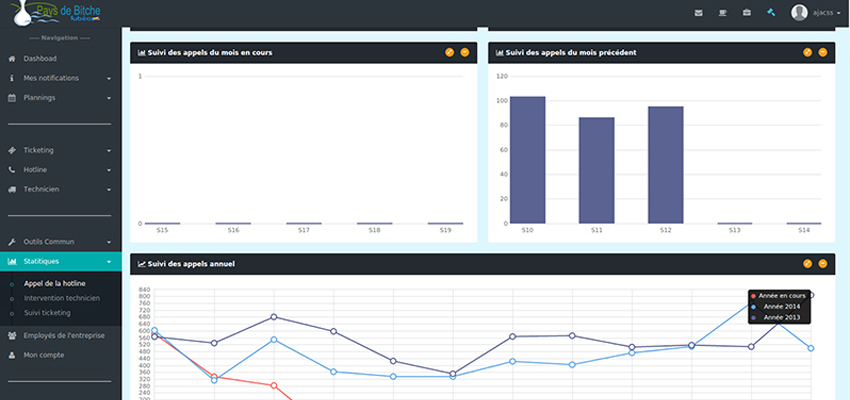Expand previous month calls panel to fullscreen
The width and height of the screenshot is (850, 400).
[807, 52]
